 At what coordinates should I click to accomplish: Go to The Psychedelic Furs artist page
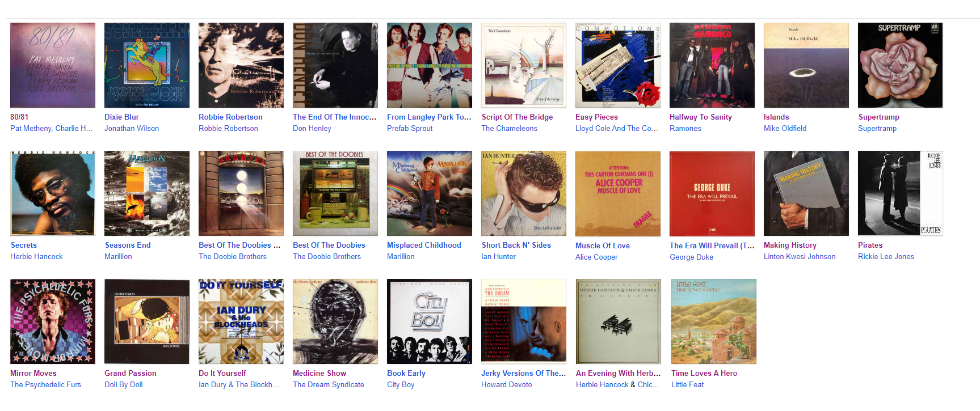(45, 384)
